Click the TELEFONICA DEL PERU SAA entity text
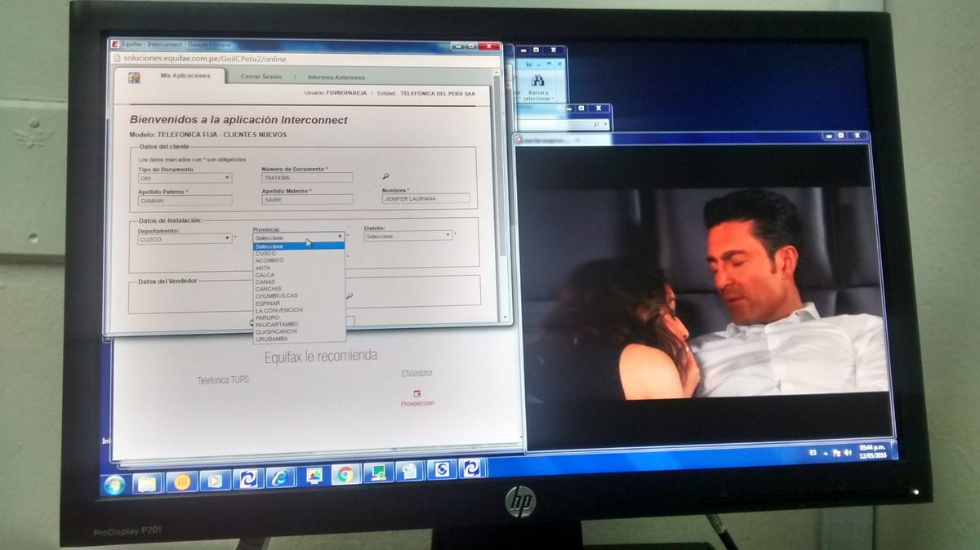This screenshot has height=550, width=980. [438, 94]
